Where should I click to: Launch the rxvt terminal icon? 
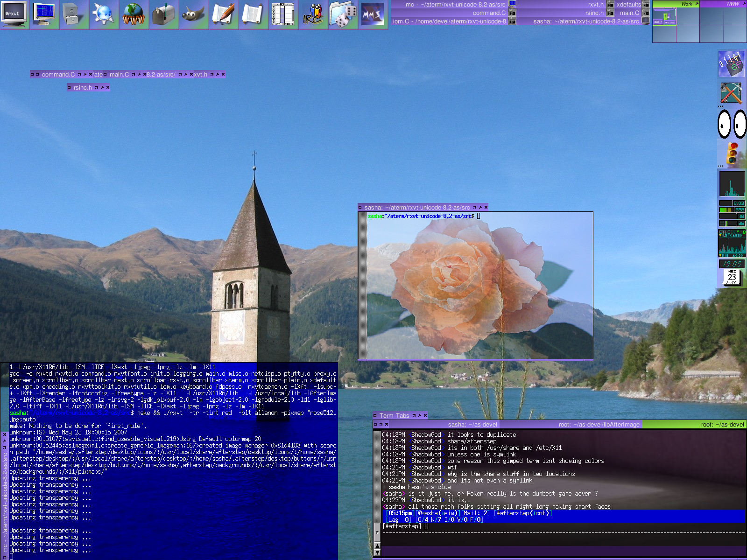click(x=14, y=14)
